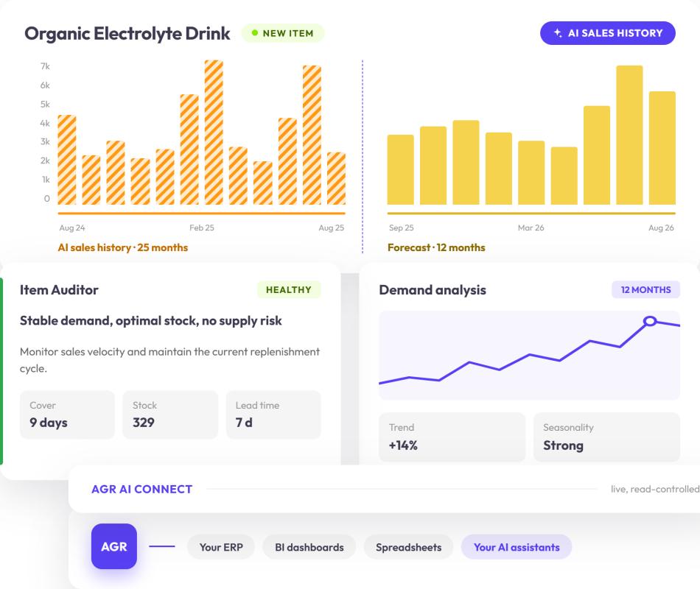Select the Your ERP chip

point(221,547)
